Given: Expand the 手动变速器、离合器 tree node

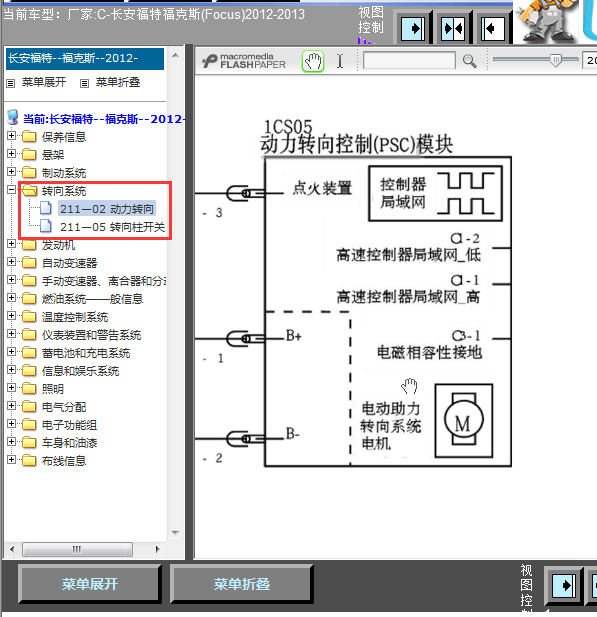Looking at the screenshot, I should pyautogui.click(x=11, y=280).
